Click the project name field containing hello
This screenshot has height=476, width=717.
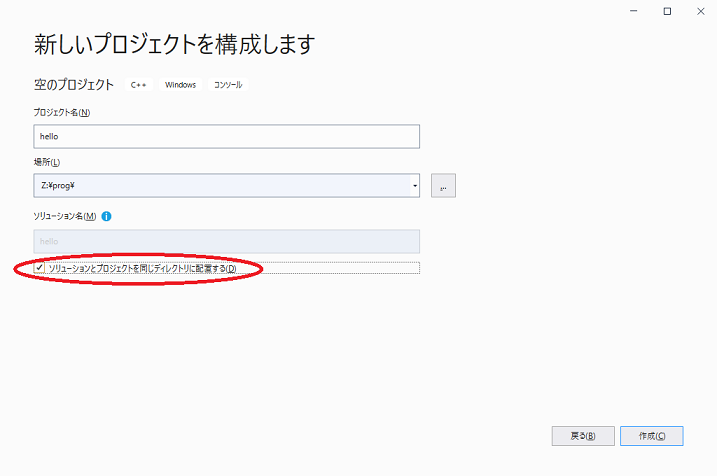[226, 136]
